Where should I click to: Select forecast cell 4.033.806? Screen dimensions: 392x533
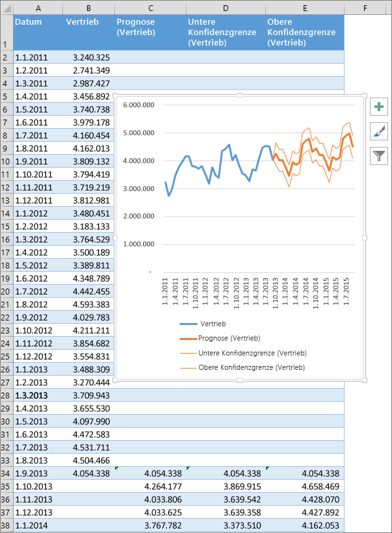151,499
